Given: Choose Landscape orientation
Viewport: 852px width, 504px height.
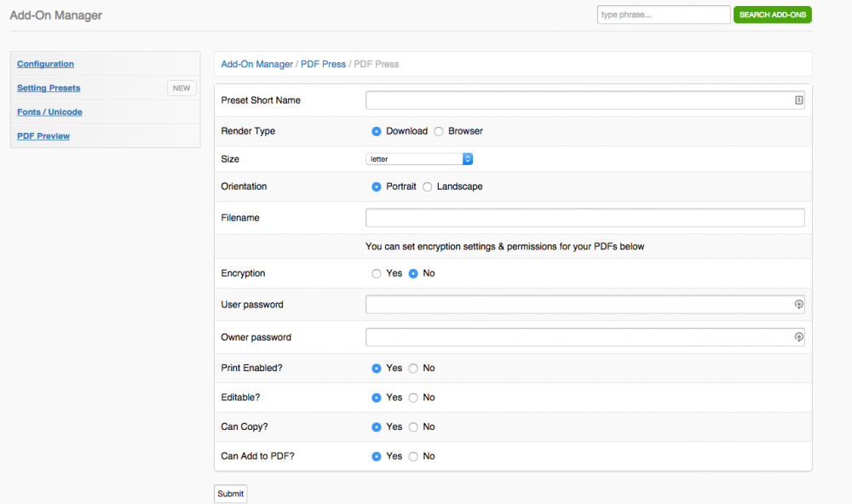Looking at the screenshot, I should pyautogui.click(x=428, y=186).
